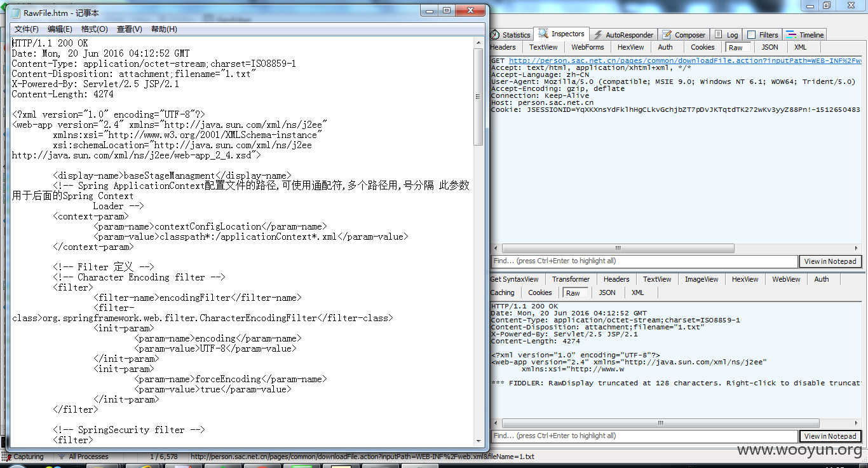
Task: Click the 'forceEncoding' param-name line
Action: pyautogui.click(x=230, y=379)
